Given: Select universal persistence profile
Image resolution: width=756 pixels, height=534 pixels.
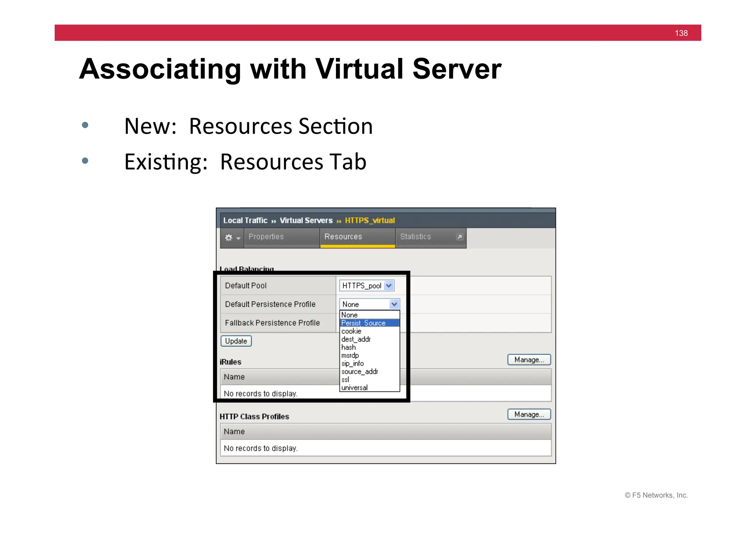Looking at the screenshot, I should [370, 387].
